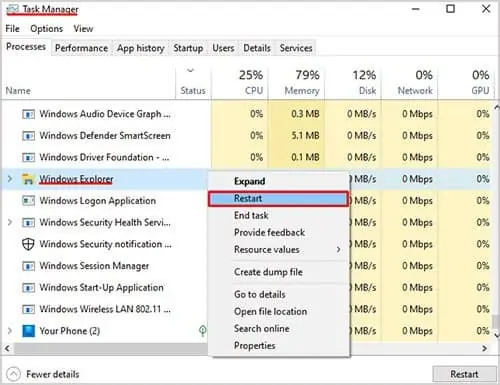Click the Windows Explorer folder icon
This screenshot has height=385, width=500.
(x=28, y=179)
